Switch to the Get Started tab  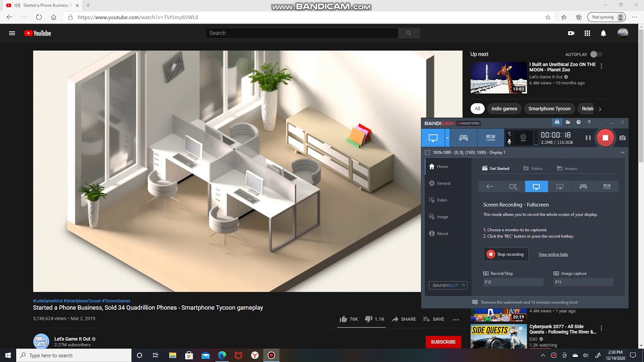tap(496, 168)
